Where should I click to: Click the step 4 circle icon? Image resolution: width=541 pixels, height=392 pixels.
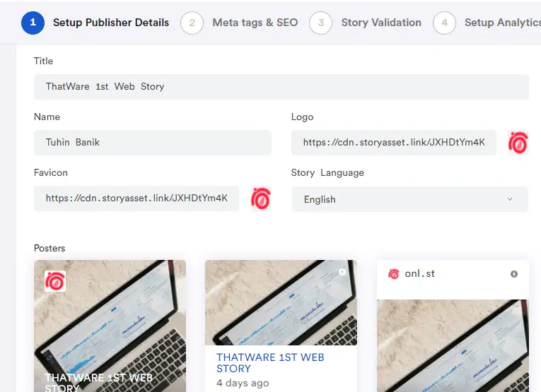(x=444, y=23)
